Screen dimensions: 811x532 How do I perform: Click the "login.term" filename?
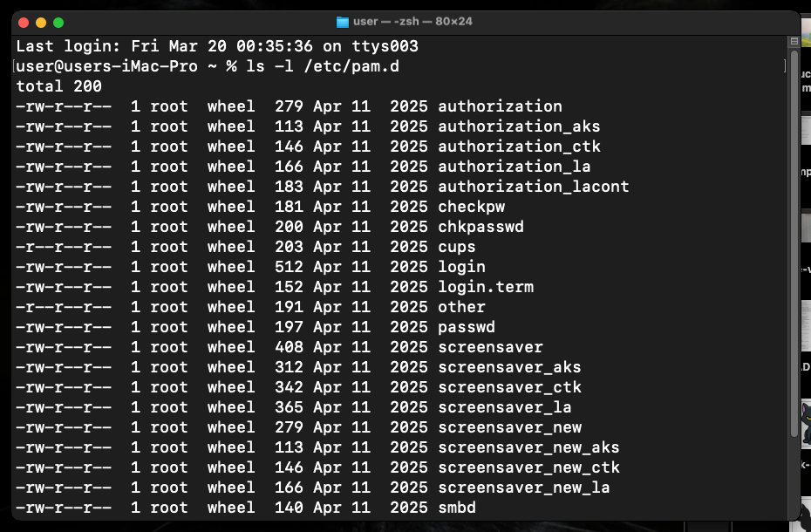[x=486, y=286]
